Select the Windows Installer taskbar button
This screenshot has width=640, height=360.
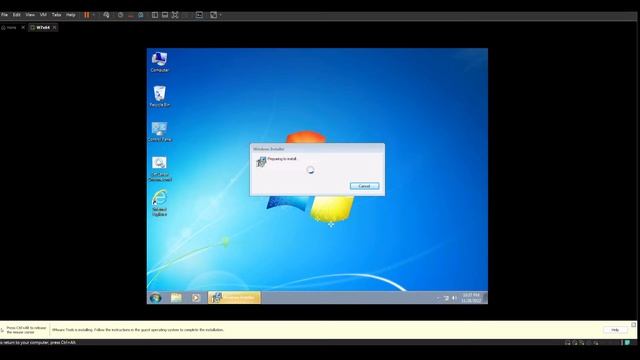pyautogui.click(x=234, y=298)
